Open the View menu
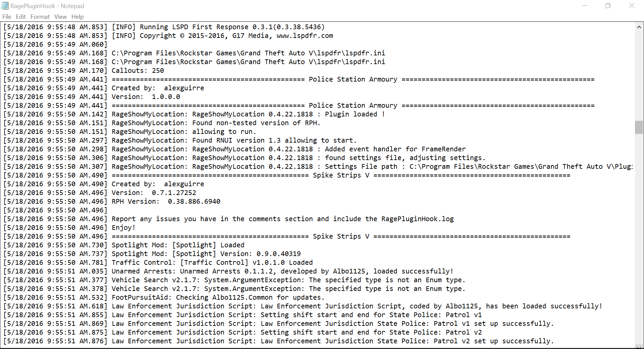Screen dimensions: 644x349 (x=60, y=17)
